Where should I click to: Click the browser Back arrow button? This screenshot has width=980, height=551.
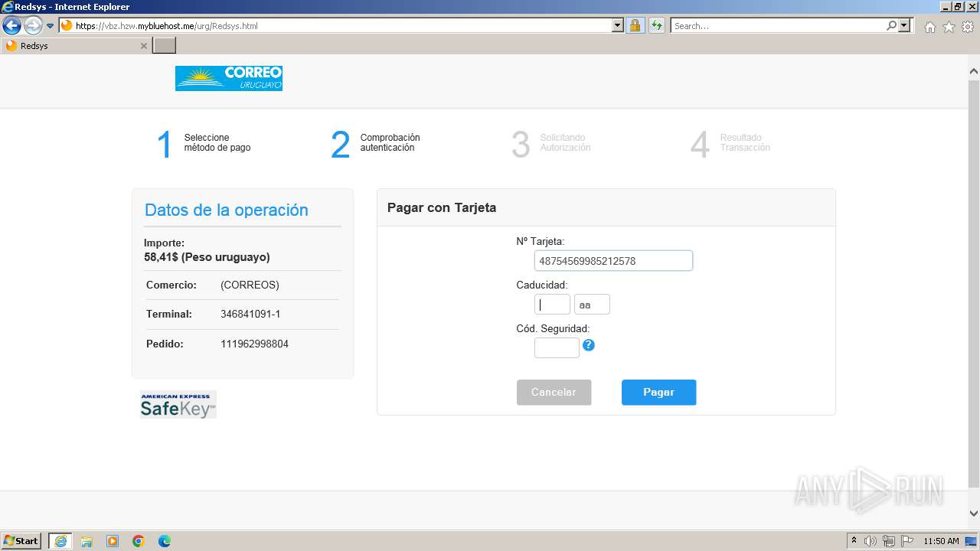11,26
